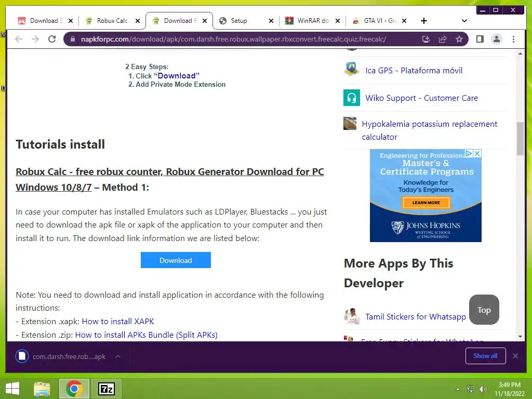Screen dimensions: 532x399
Task: Reload the current page
Action: 52,39
